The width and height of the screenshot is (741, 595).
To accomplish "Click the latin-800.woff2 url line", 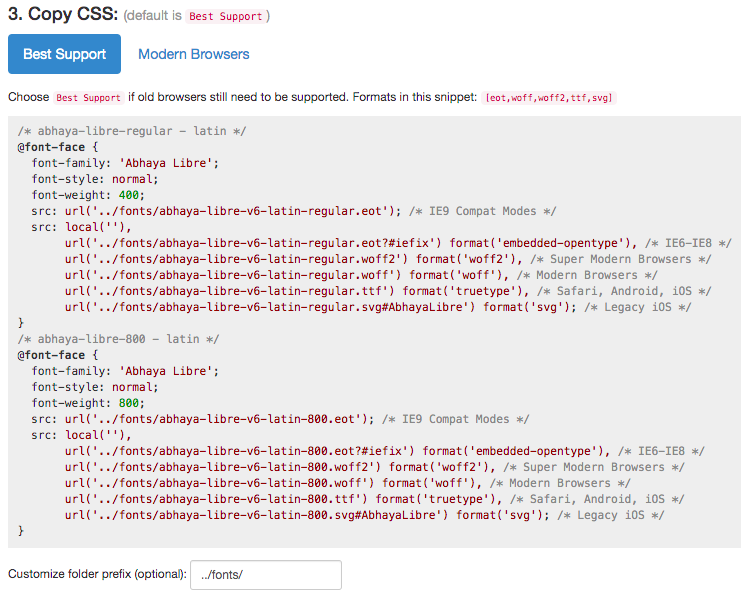I will pyautogui.click(x=375, y=467).
